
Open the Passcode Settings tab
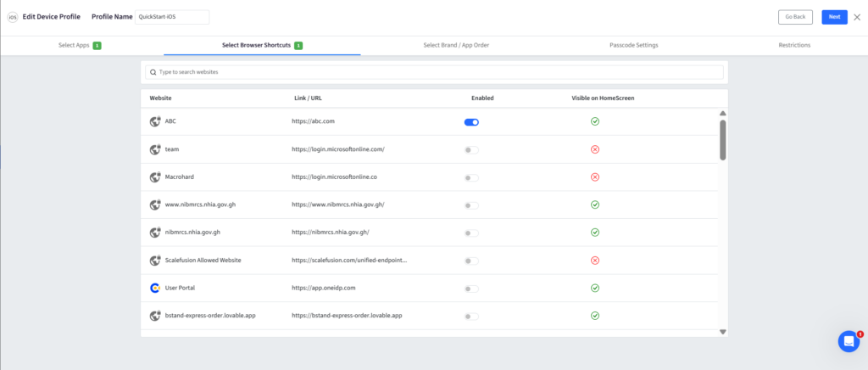(633, 46)
